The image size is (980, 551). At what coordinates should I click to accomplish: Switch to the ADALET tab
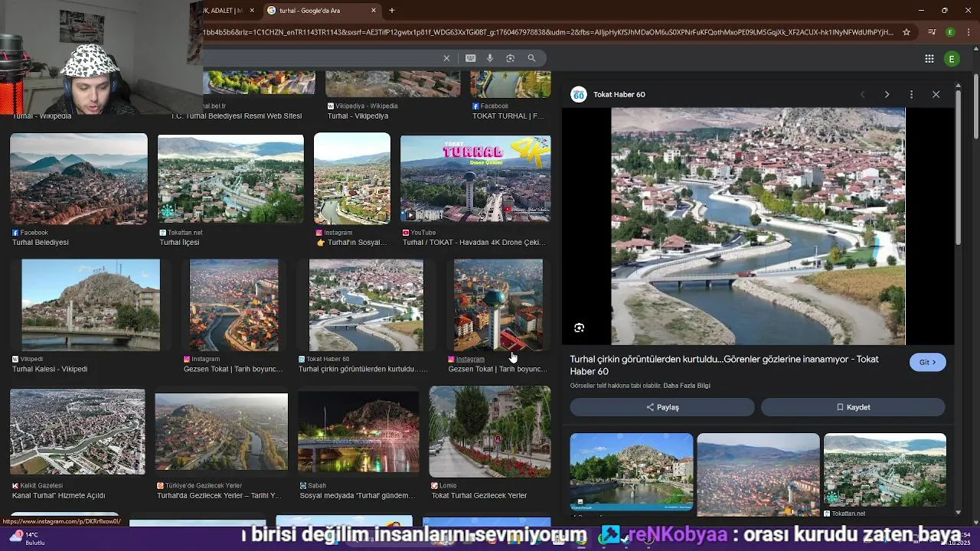click(x=229, y=10)
